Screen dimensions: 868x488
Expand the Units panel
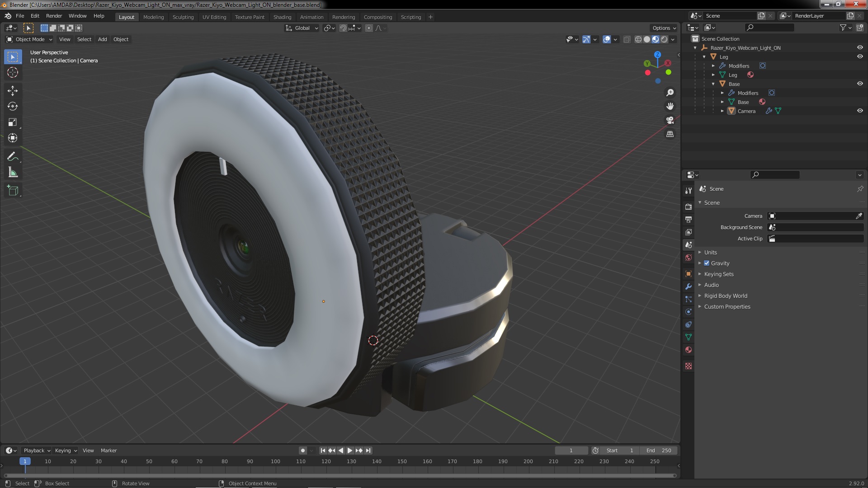[710, 253]
